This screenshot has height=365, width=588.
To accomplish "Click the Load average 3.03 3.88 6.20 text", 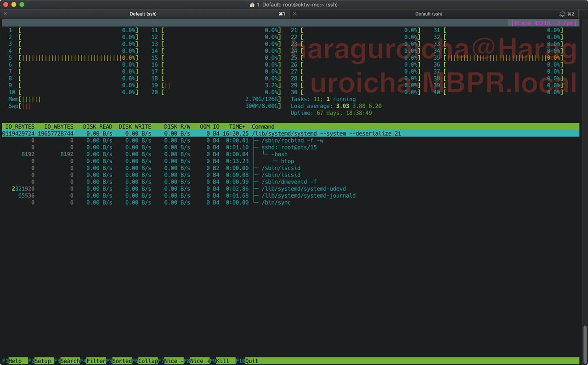I will [x=336, y=106].
